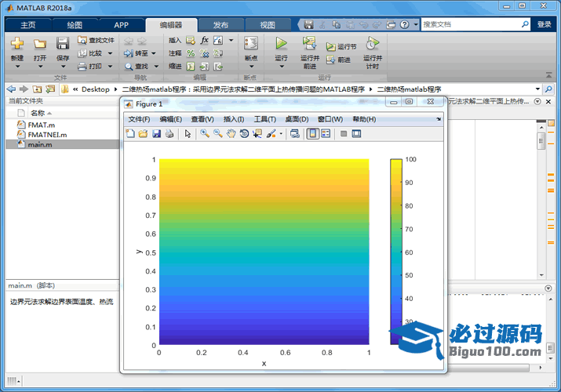
Task: Expand the Find (查找) dropdown arrow
Action: (156, 67)
